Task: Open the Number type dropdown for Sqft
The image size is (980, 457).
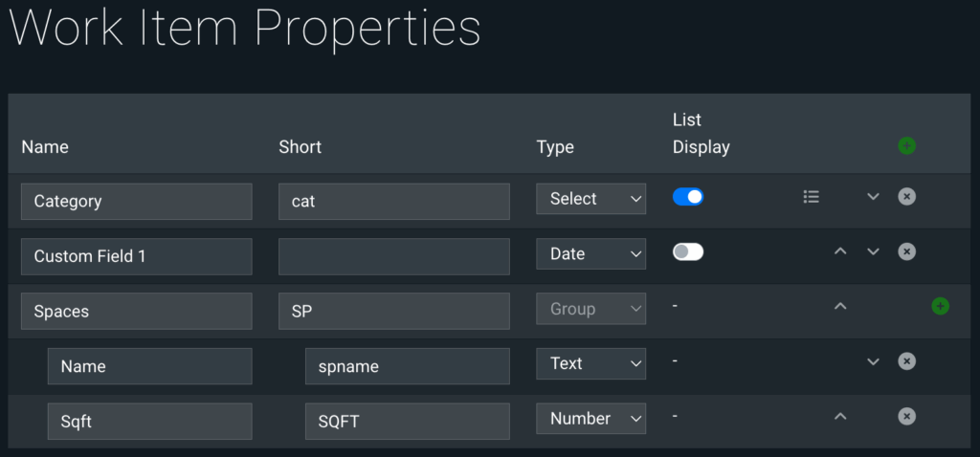Action: click(x=590, y=419)
